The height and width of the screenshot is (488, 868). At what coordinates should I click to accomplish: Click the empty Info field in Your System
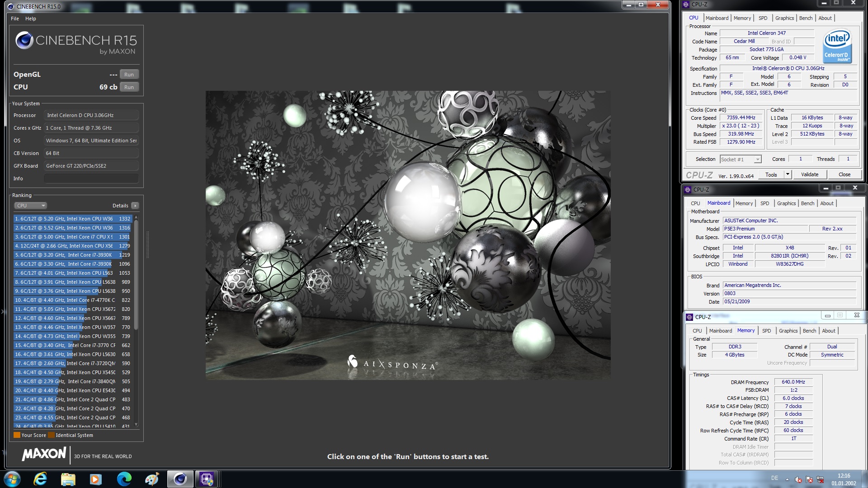pos(91,178)
